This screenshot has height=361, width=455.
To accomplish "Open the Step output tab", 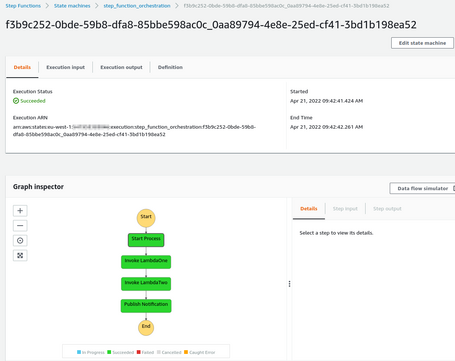I will [387, 209].
